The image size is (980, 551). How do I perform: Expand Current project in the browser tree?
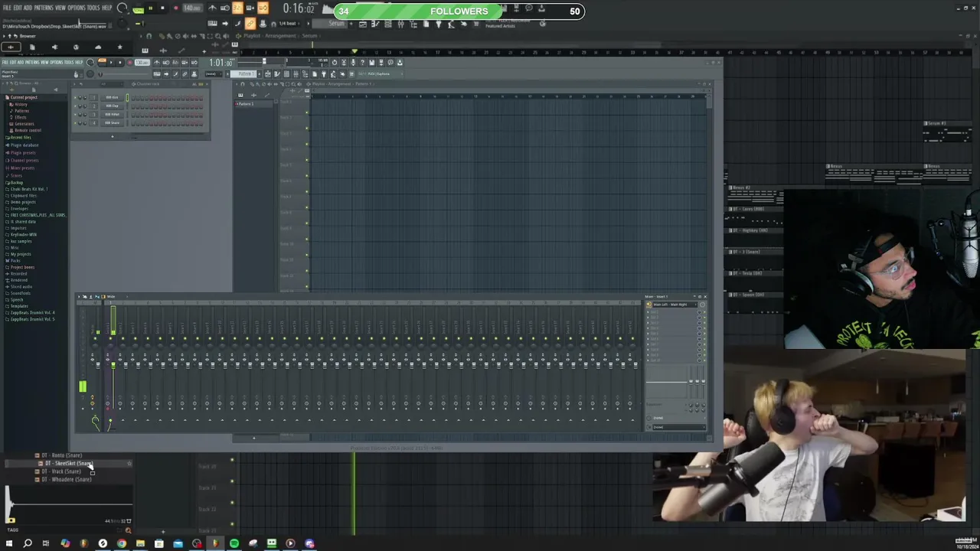tap(23, 97)
